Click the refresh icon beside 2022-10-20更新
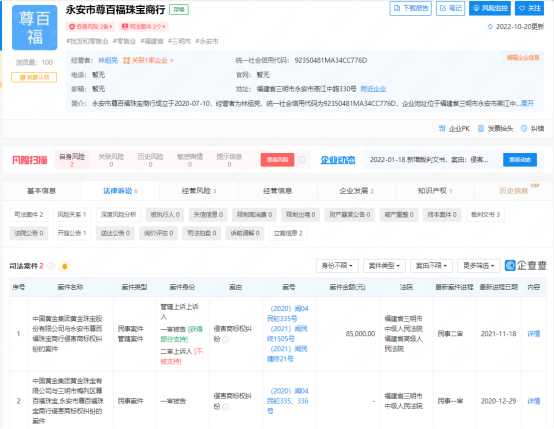The image size is (554, 429). [490, 27]
